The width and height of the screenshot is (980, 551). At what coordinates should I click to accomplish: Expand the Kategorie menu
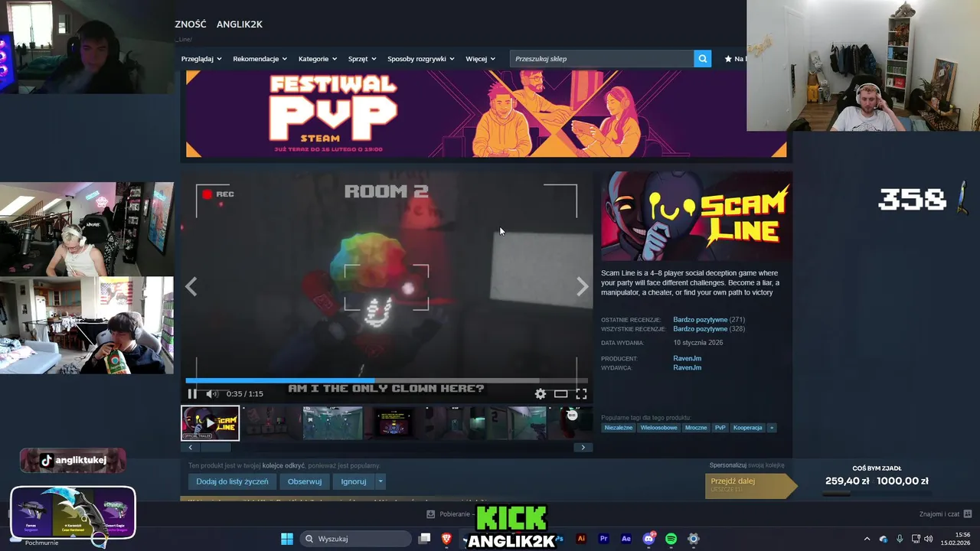(x=318, y=59)
